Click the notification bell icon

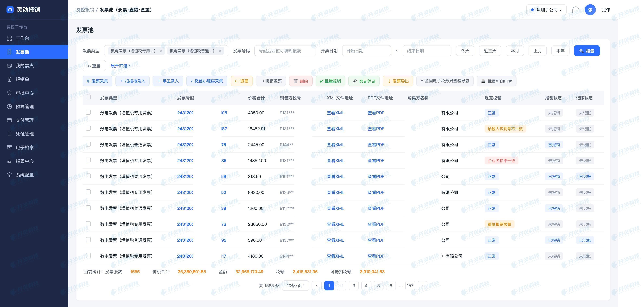point(576,10)
